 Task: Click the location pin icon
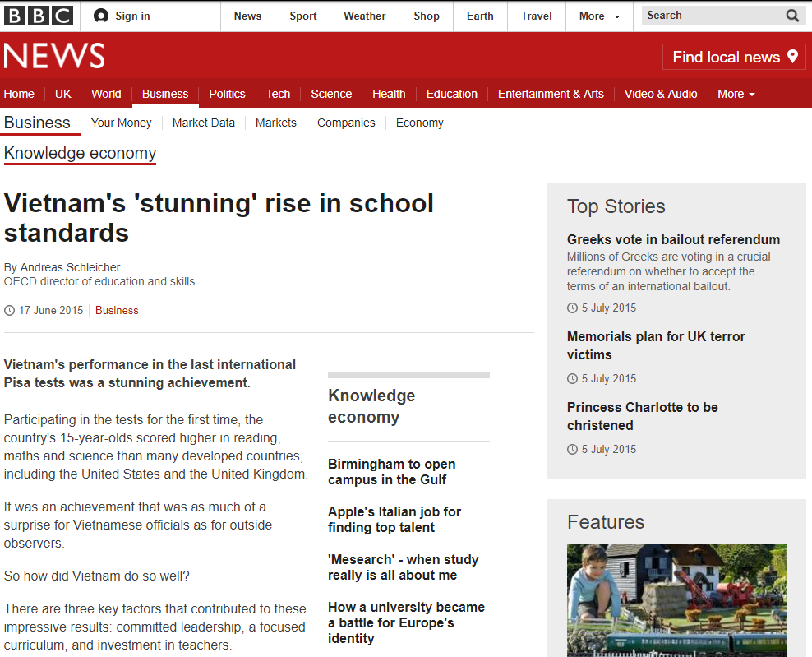pyautogui.click(x=792, y=57)
